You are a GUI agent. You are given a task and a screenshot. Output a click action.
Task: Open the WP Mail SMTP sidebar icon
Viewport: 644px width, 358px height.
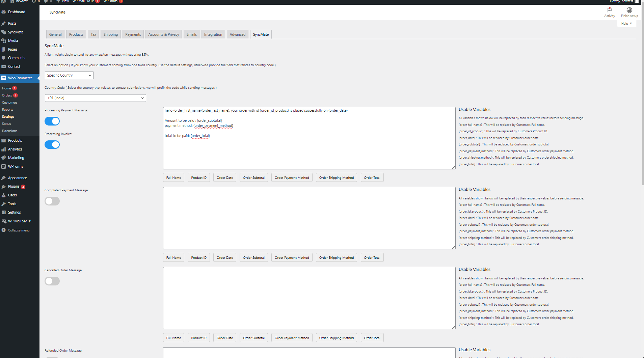click(x=4, y=221)
